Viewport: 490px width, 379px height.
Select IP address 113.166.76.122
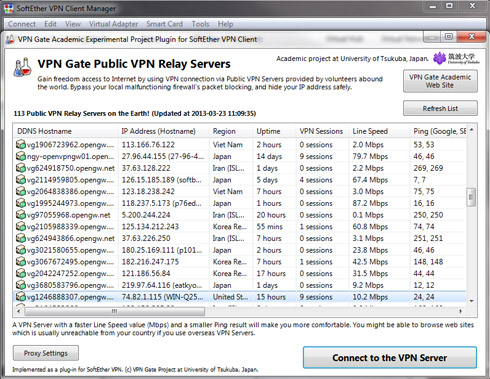tap(148, 145)
